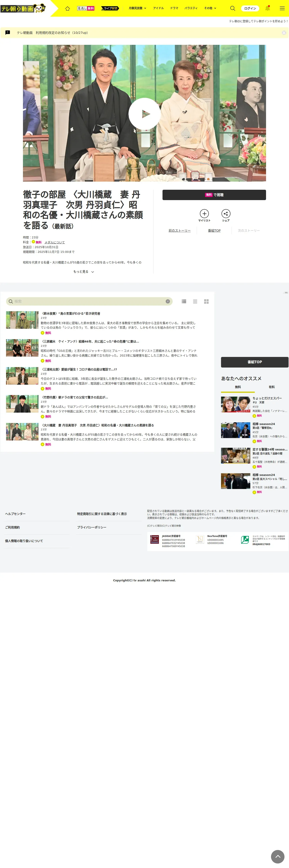Dismiss the notice banner with the close icon

click(284, 33)
